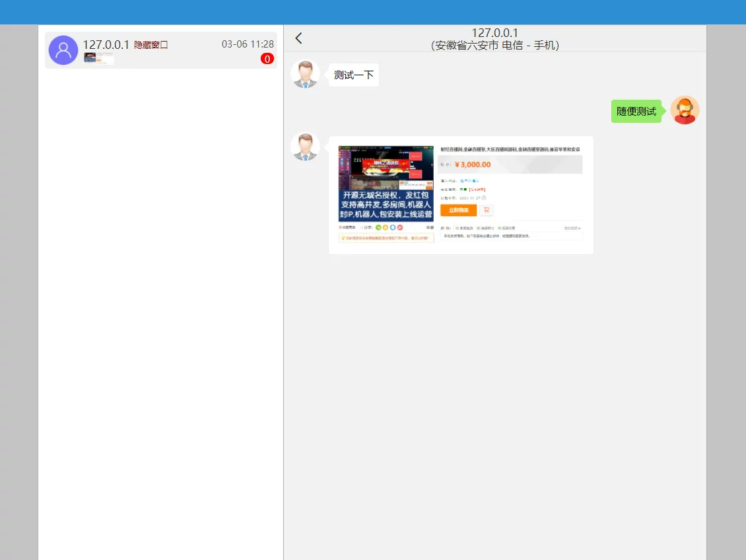Share product via the red Weibo icon
The image size is (746, 560).
(x=400, y=228)
